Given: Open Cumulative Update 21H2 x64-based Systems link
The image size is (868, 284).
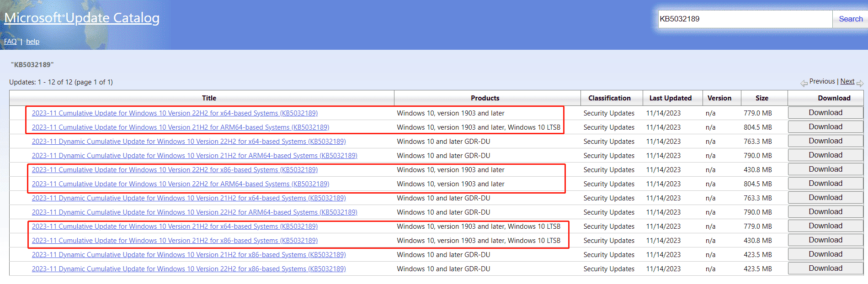Looking at the screenshot, I should point(175,226).
